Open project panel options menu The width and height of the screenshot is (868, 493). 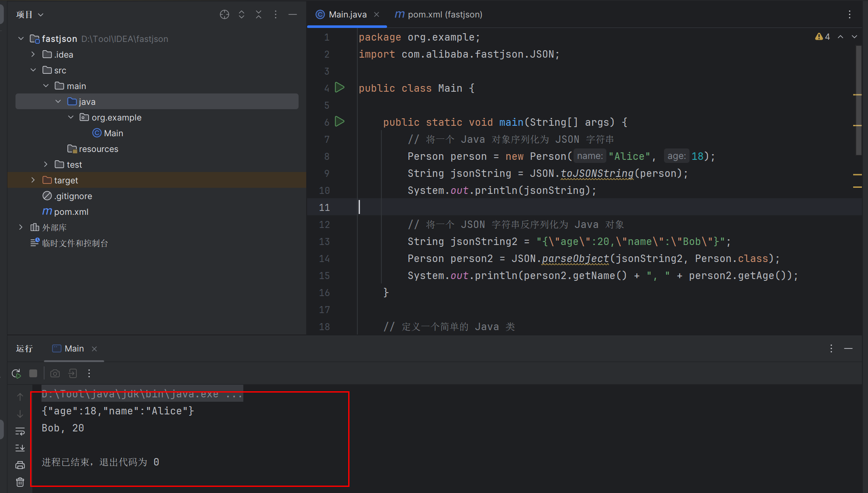coord(276,14)
